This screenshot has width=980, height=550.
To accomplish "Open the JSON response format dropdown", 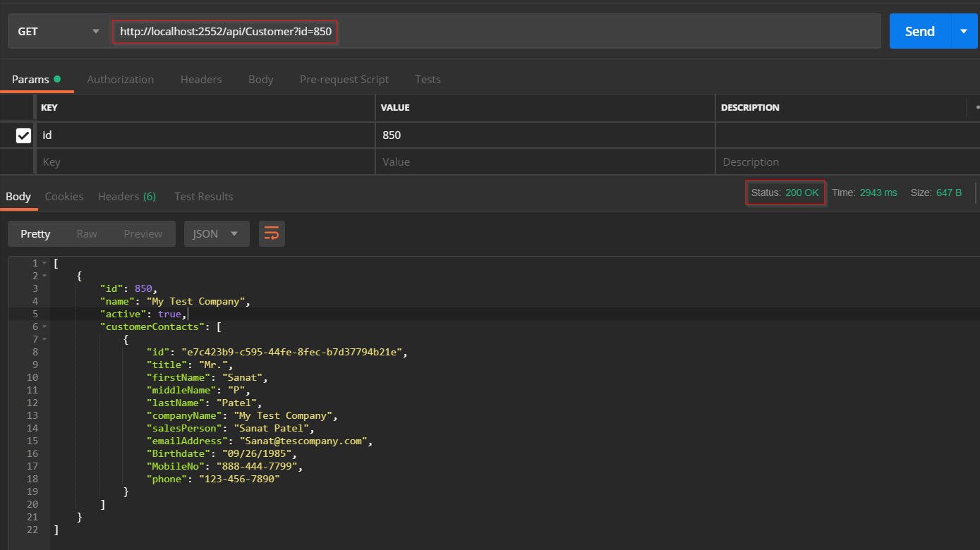I will click(x=217, y=233).
